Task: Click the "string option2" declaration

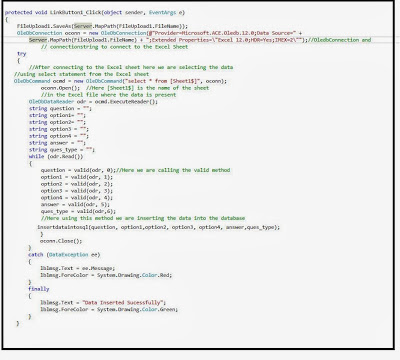Action: pyautogui.click(x=57, y=122)
